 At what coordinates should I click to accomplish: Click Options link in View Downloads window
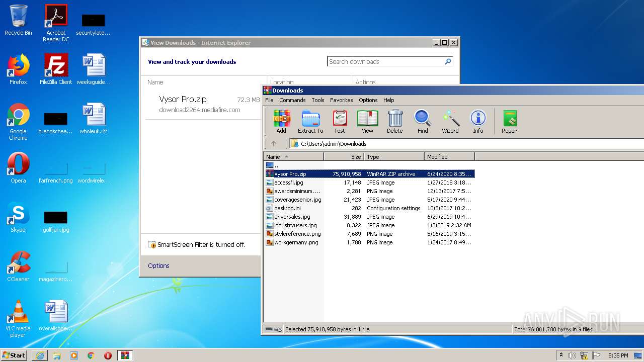[x=158, y=266]
